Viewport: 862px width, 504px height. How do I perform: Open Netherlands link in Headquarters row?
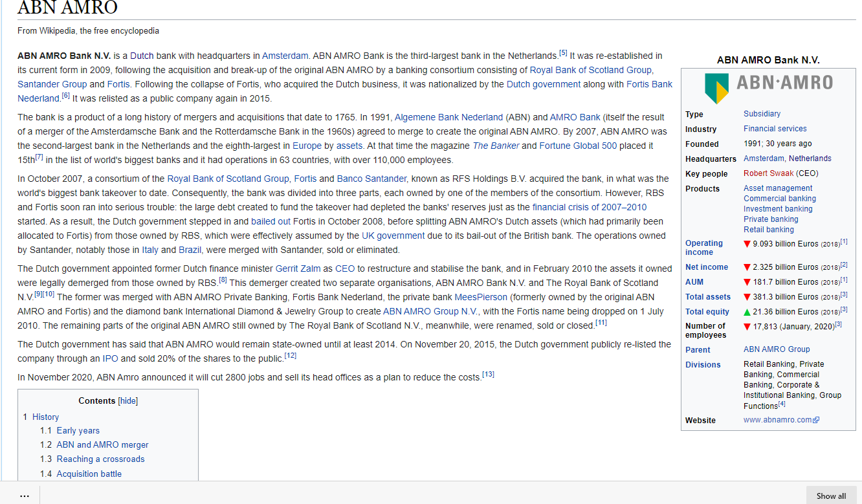810,159
